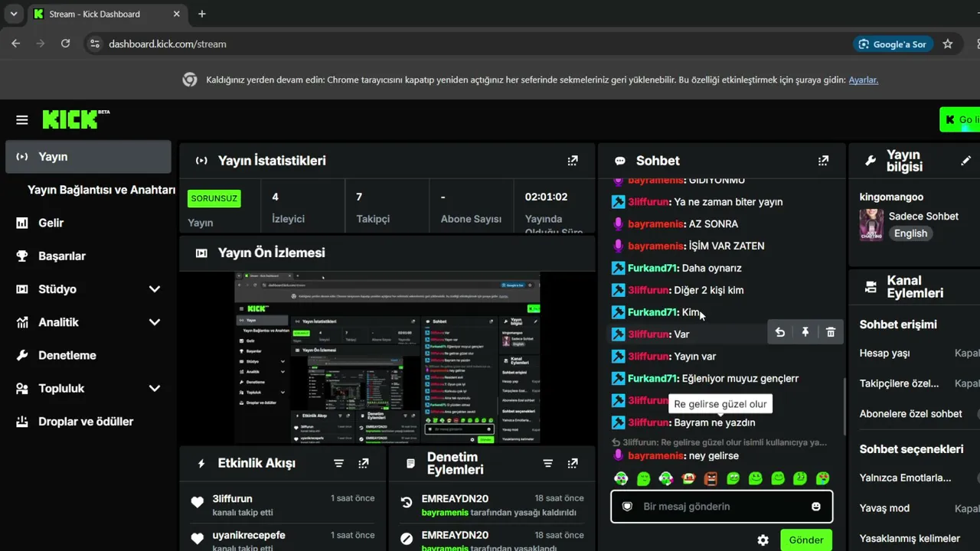Open the emoji picker in message box
The image size is (980, 551).
[816, 507]
